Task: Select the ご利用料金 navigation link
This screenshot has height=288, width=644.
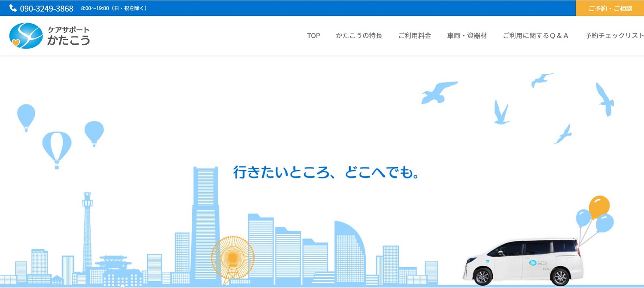Action: (414, 36)
